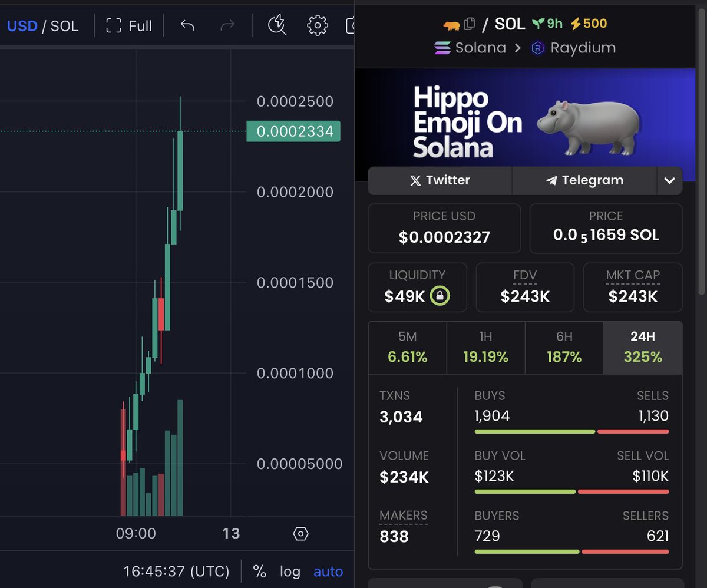The image size is (707, 588).
Task: Open the chart settings gear
Action: [x=317, y=25]
